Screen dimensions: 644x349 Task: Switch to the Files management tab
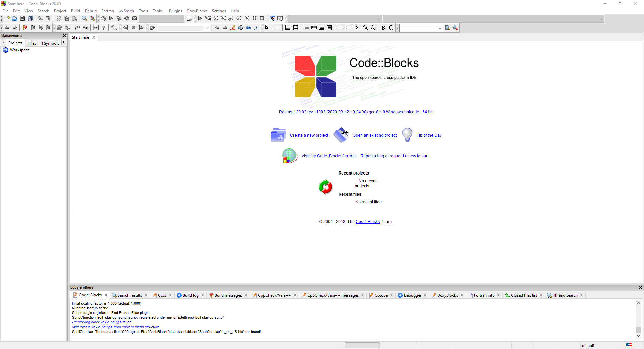tap(32, 43)
